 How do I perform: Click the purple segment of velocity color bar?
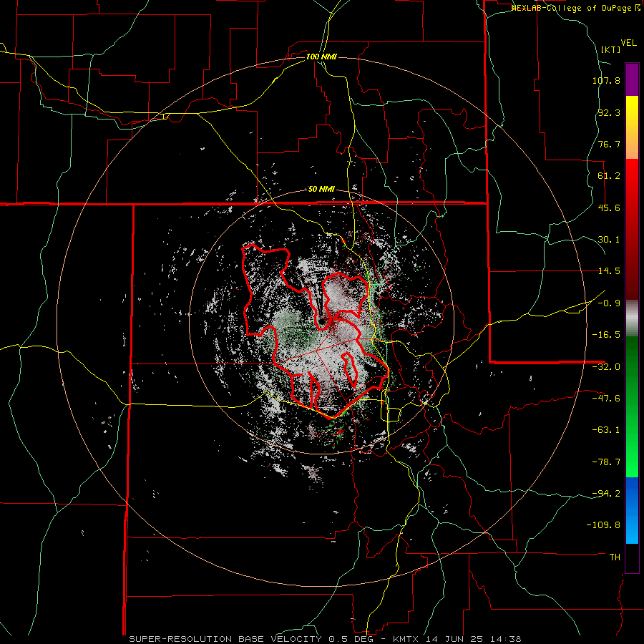pos(632,79)
